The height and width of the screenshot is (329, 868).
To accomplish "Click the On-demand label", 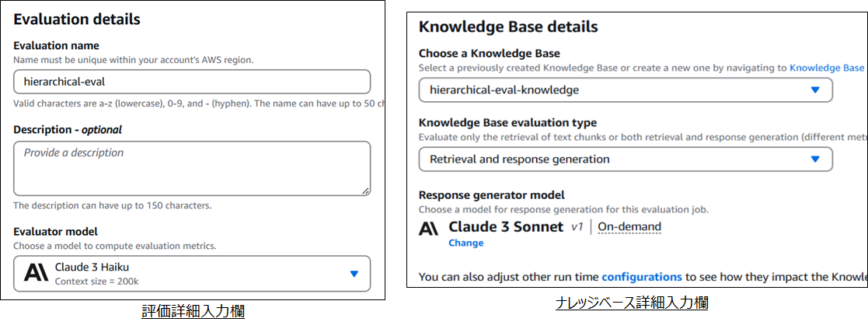I will click(629, 227).
